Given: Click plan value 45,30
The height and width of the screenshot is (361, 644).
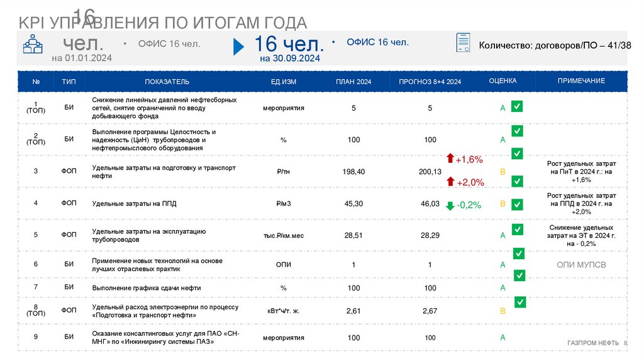Looking at the screenshot, I should pyautogui.click(x=353, y=204).
